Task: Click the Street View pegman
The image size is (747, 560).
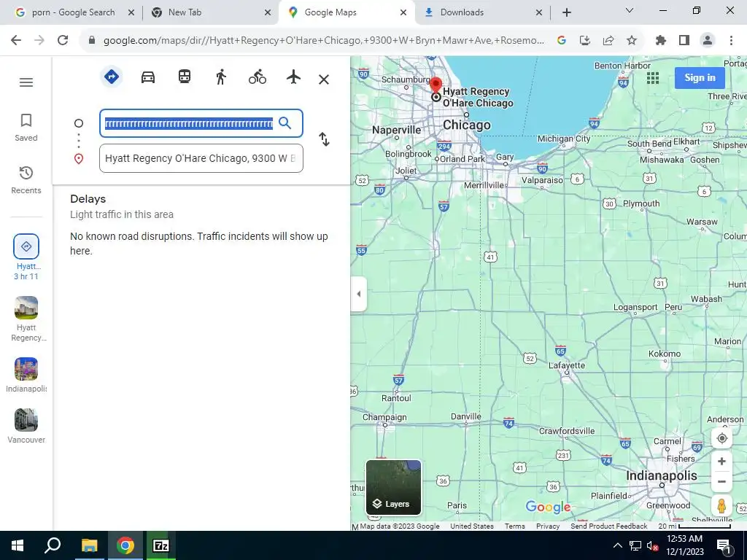Action: pos(721,506)
